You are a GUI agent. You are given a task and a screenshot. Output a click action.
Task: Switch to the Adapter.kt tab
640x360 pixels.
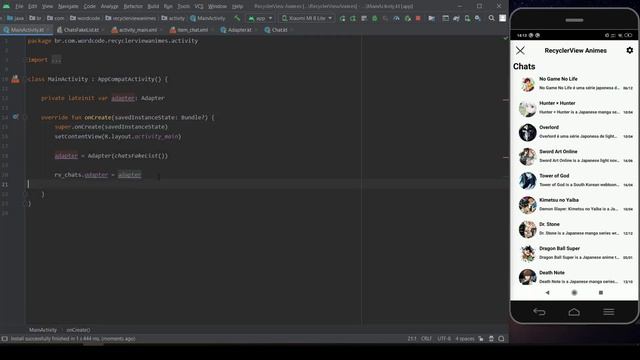tap(239, 30)
